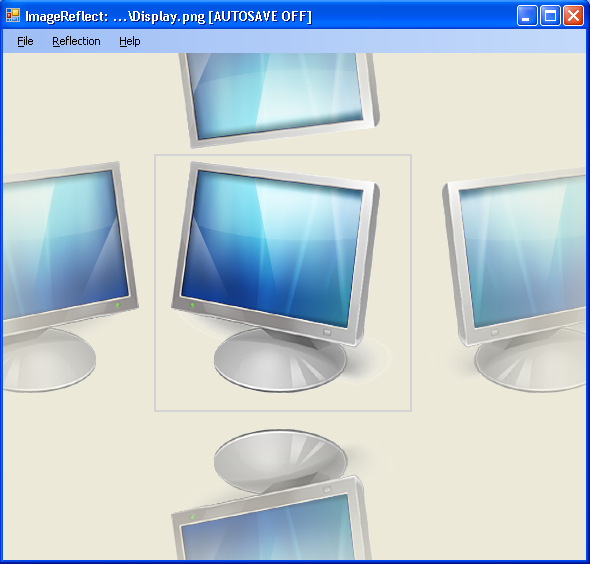This screenshot has height=564, width=590.
Task: Click the left reflected monitor image
Action: click(x=70, y=277)
